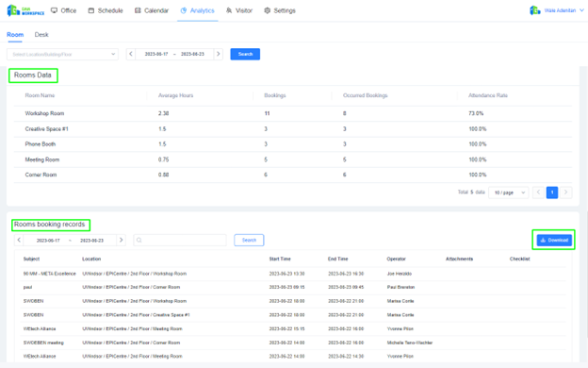Click the user avatar icon
The image size is (588, 368).
pos(534,10)
